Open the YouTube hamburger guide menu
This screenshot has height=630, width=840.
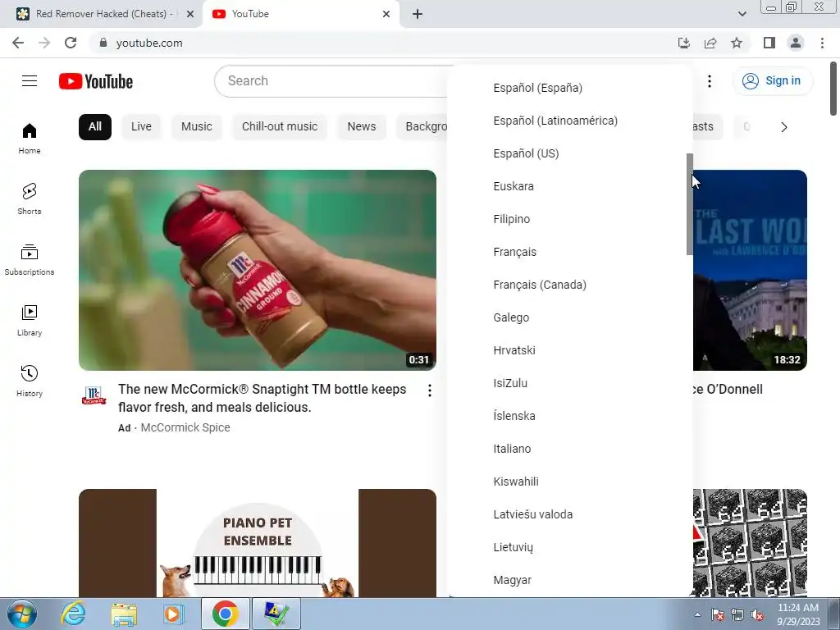click(x=30, y=81)
